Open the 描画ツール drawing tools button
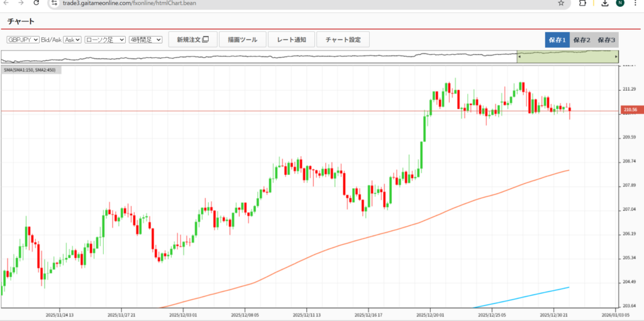This screenshot has width=644, height=321. 243,40
